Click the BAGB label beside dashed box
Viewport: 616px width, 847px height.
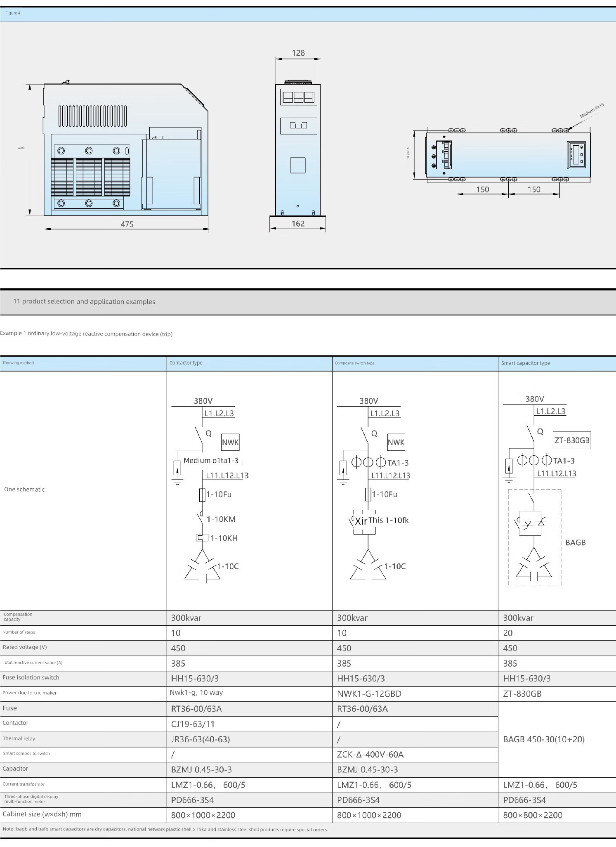tap(575, 542)
